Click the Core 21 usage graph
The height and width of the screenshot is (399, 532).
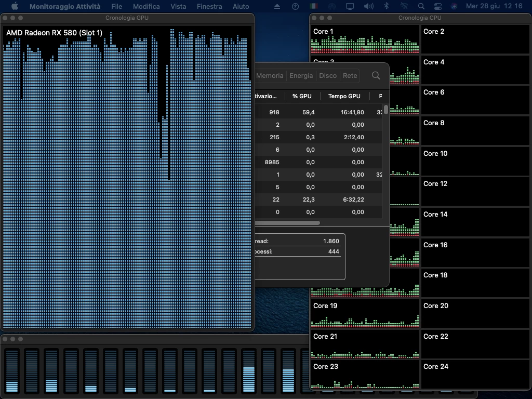[365, 344]
